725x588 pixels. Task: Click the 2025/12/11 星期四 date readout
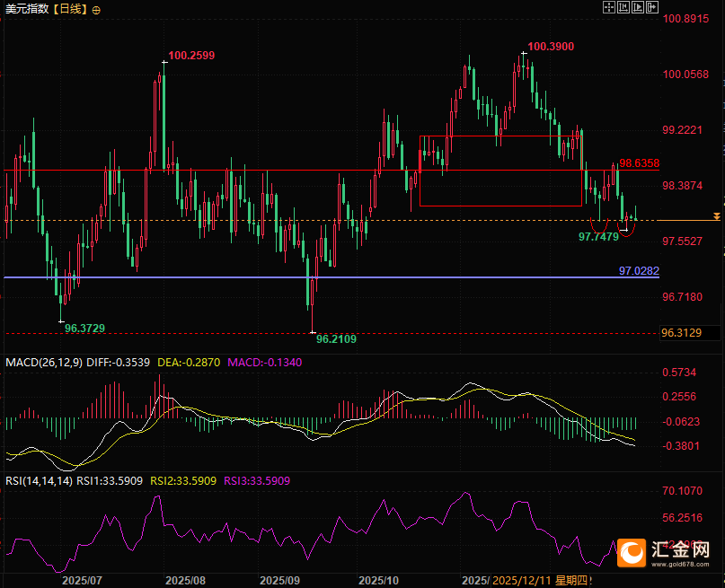540,581
